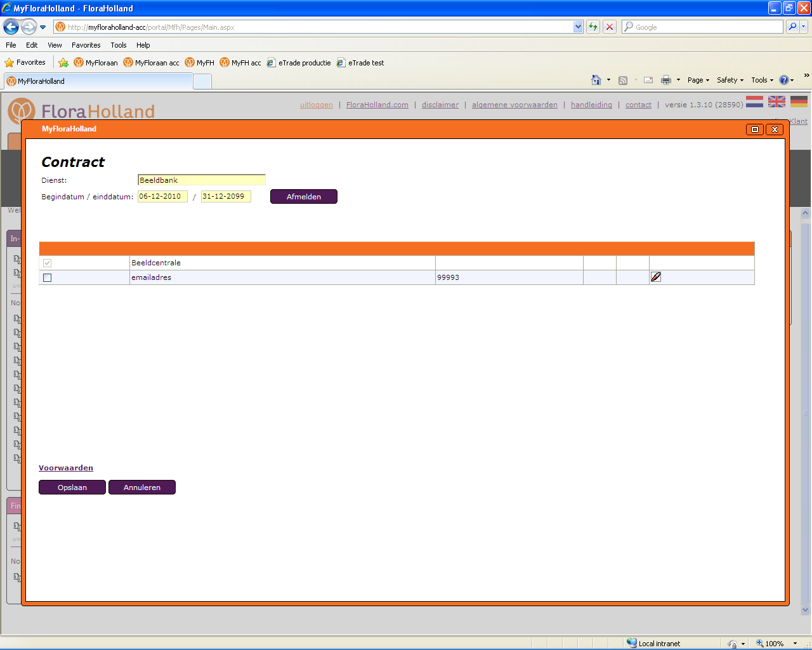The image size is (812, 650).
Task: Open the FloraHolland.com link
Action: coord(377,105)
